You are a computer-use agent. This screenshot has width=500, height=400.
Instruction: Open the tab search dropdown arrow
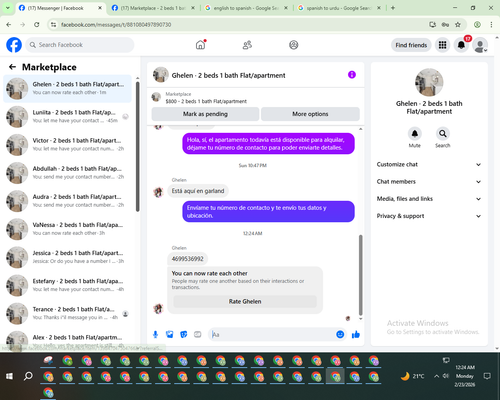coord(8,8)
